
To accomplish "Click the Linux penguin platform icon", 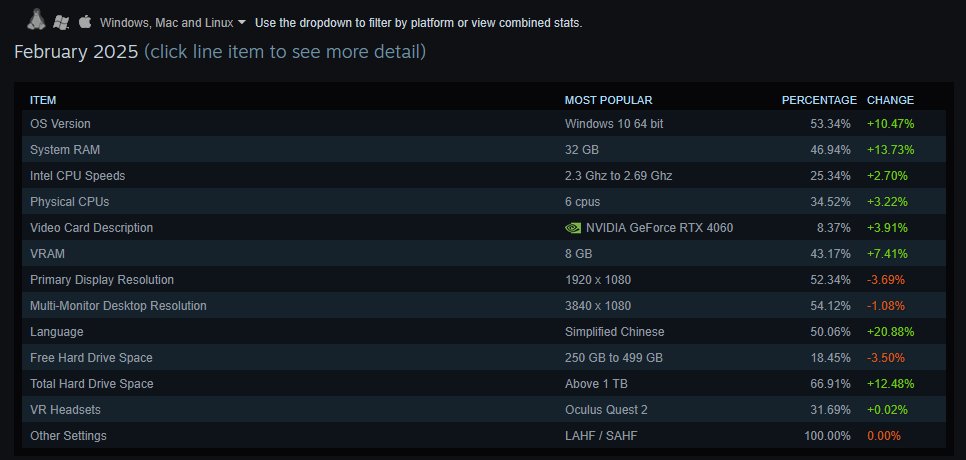I will click(36, 20).
